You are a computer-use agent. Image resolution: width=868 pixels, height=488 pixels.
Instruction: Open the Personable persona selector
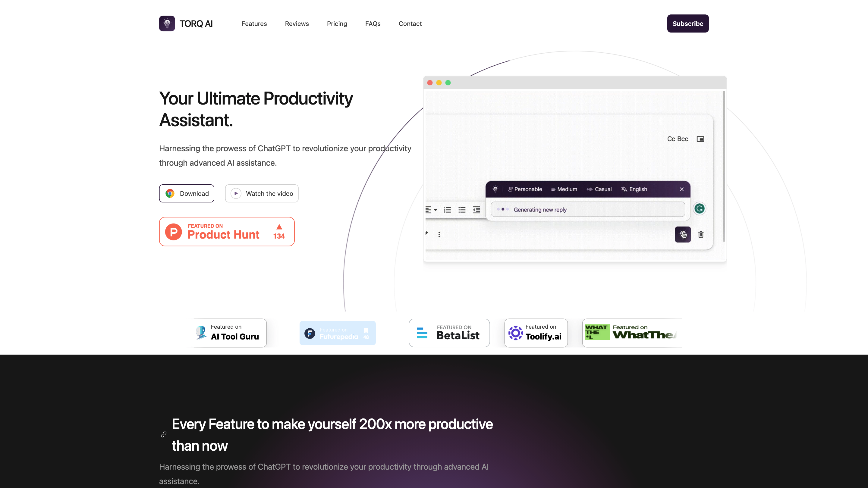(525, 189)
